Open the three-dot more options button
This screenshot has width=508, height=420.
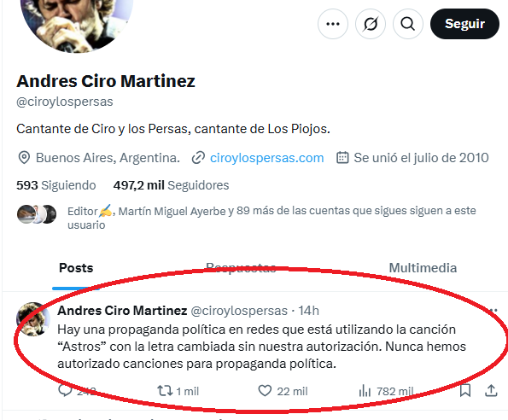pyautogui.click(x=333, y=24)
